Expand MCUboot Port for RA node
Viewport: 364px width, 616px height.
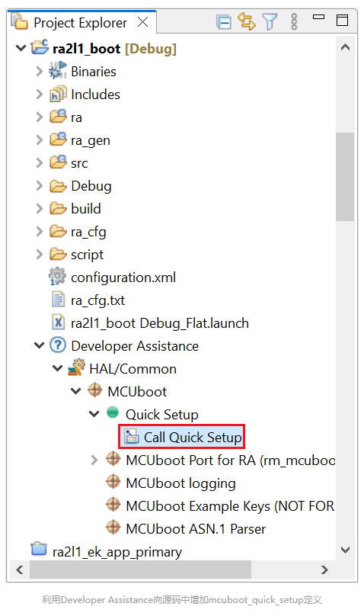coord(94,460)
